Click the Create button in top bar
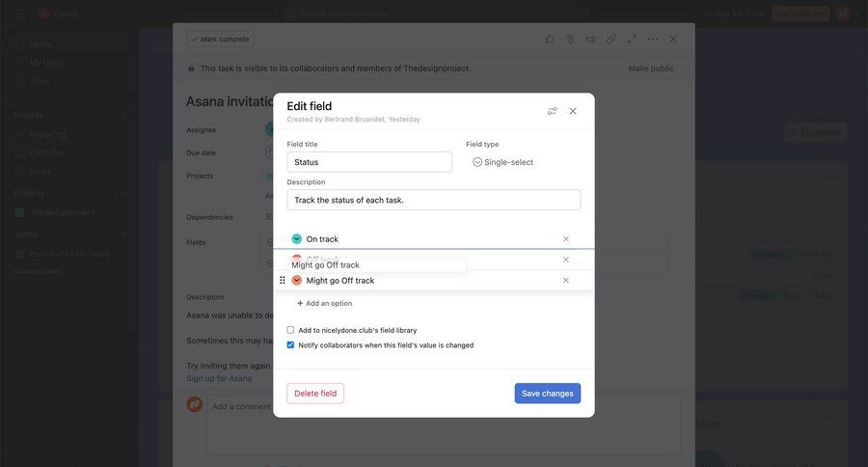The image size is (868, 467). (59, 14)
